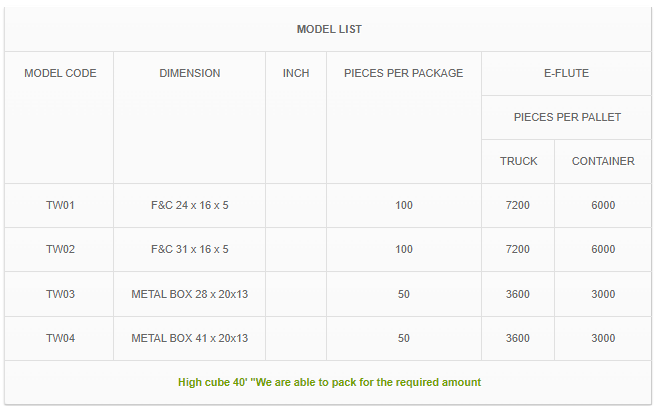654x406 pixels.
Task: Click the TW04 model code cell
Action: 60,338
